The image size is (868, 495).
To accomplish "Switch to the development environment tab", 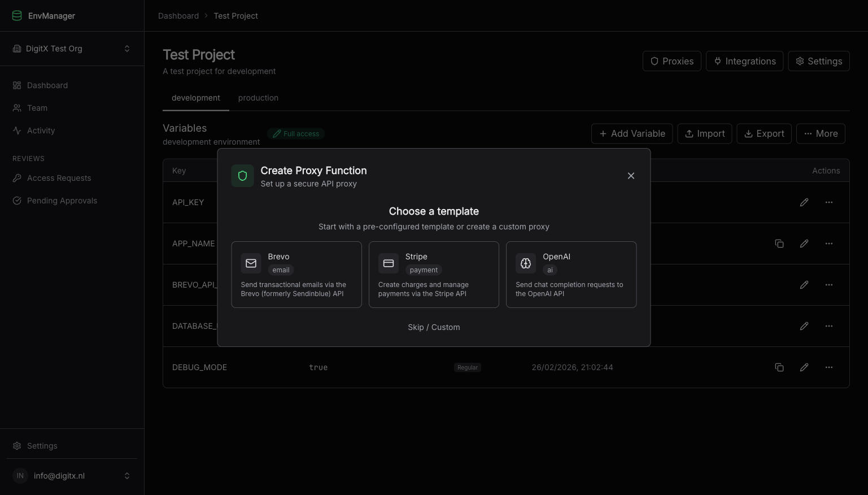I will click(196, 98).
